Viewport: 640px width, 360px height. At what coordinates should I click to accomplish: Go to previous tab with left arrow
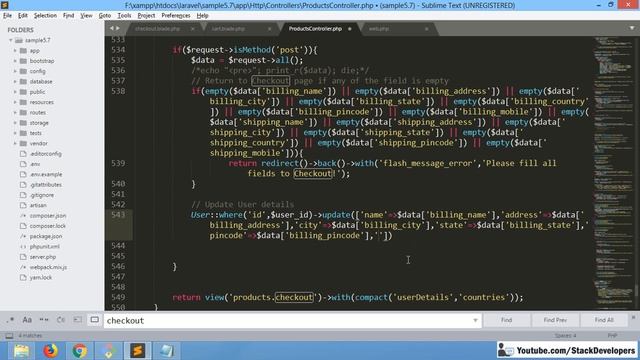point(111,28)
